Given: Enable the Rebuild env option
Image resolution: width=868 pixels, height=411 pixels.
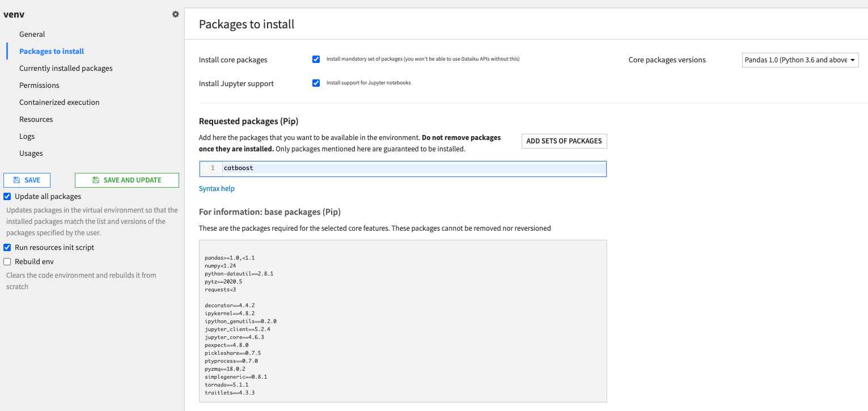Looking at the screenshot, I should [7, 261].
